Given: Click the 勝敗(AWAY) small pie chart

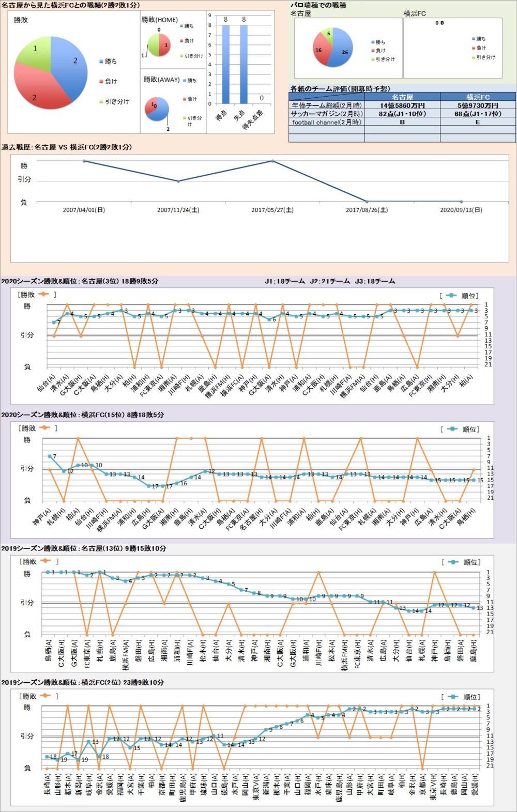Looking at the screenshot, I should [x=157, y=109].
